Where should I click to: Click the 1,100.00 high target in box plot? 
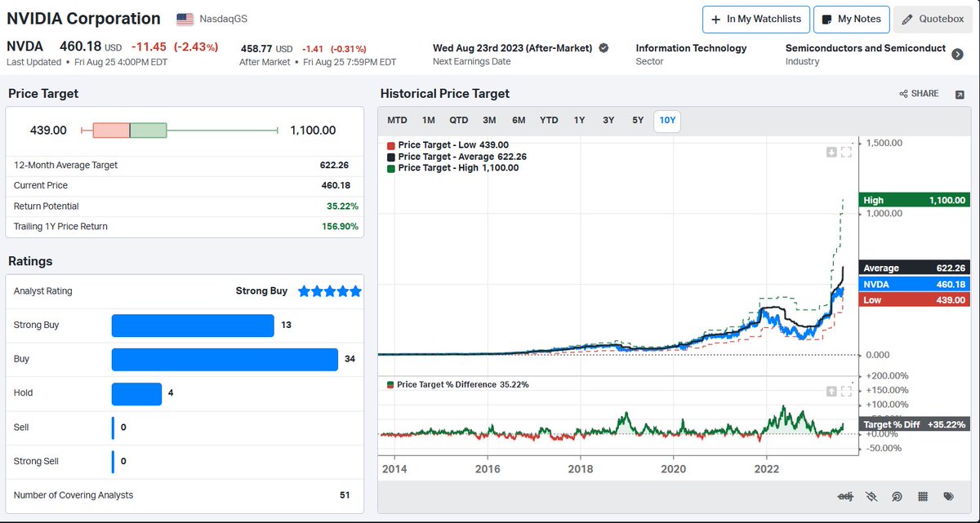click(x=313, y=131)
